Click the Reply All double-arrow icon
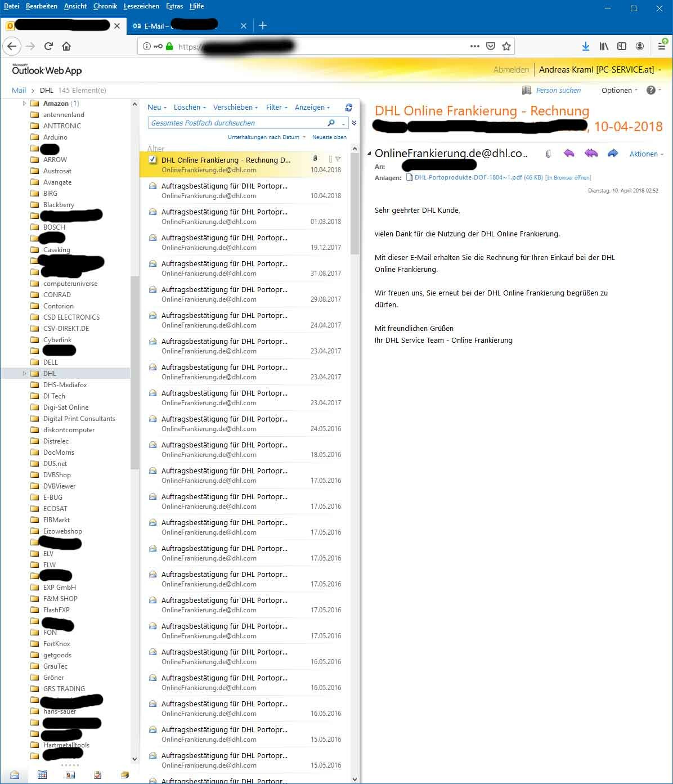The image size is (673, 784). pos(591,153)
